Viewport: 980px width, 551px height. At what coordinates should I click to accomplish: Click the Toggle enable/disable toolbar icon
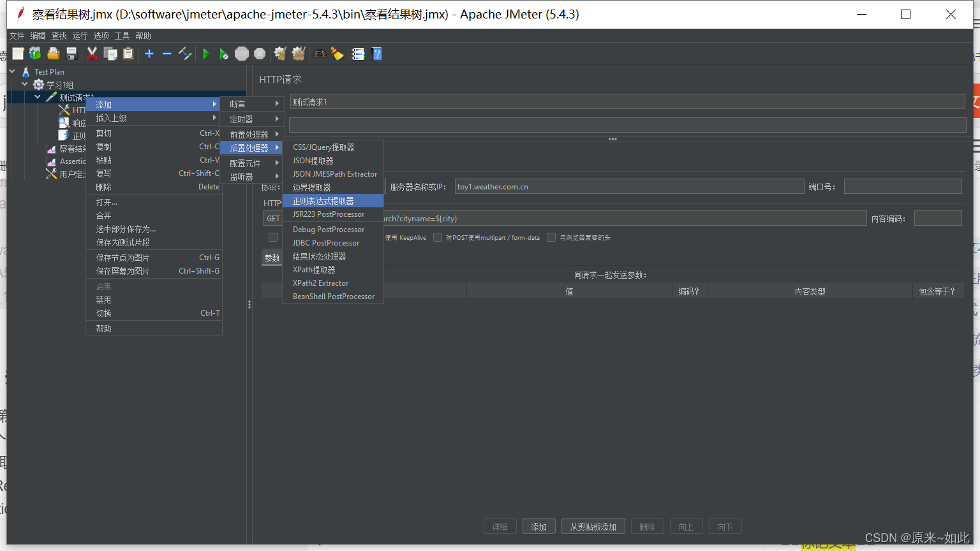click(x=185, y=54)
